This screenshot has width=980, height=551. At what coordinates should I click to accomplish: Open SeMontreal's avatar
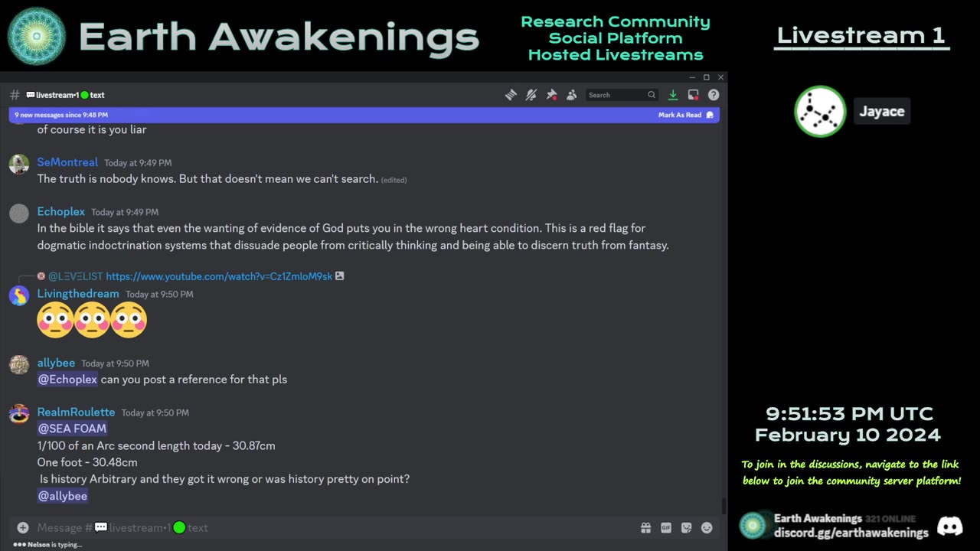[x=19, y=164]
